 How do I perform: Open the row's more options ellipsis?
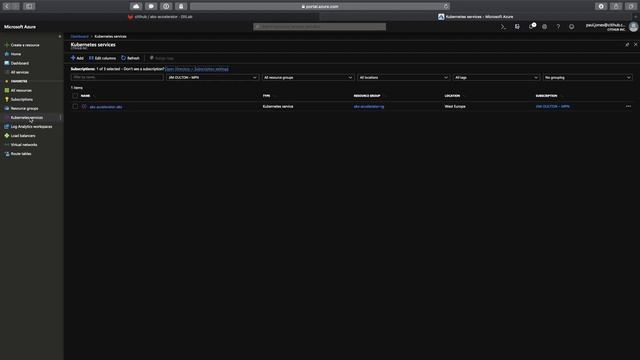pyautogui.click(x=628, y=107)
